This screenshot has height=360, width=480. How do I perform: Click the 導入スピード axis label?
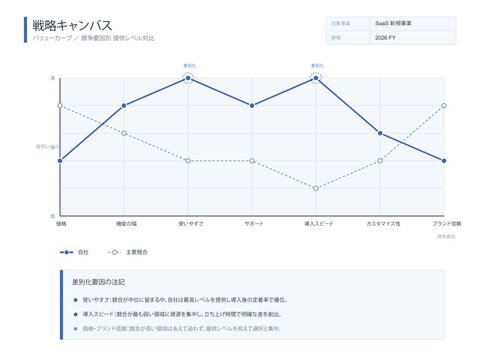(x=319, y=224)
